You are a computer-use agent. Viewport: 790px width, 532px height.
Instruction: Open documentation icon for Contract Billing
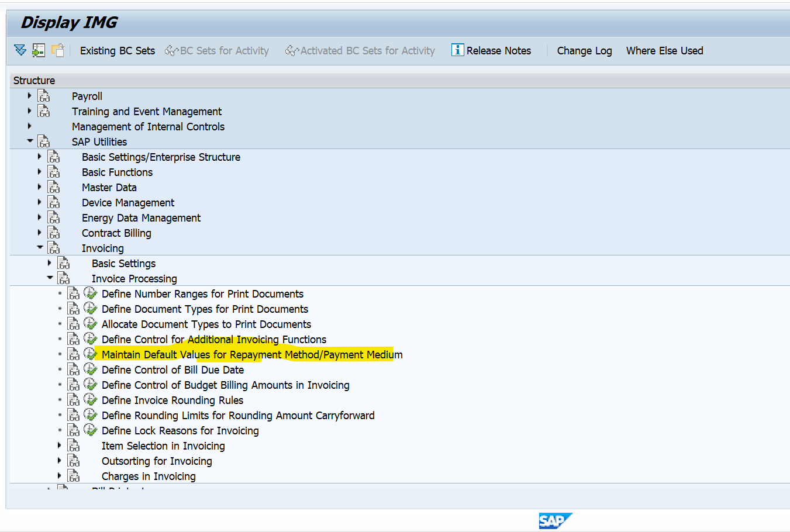click(x=54, y=233)
